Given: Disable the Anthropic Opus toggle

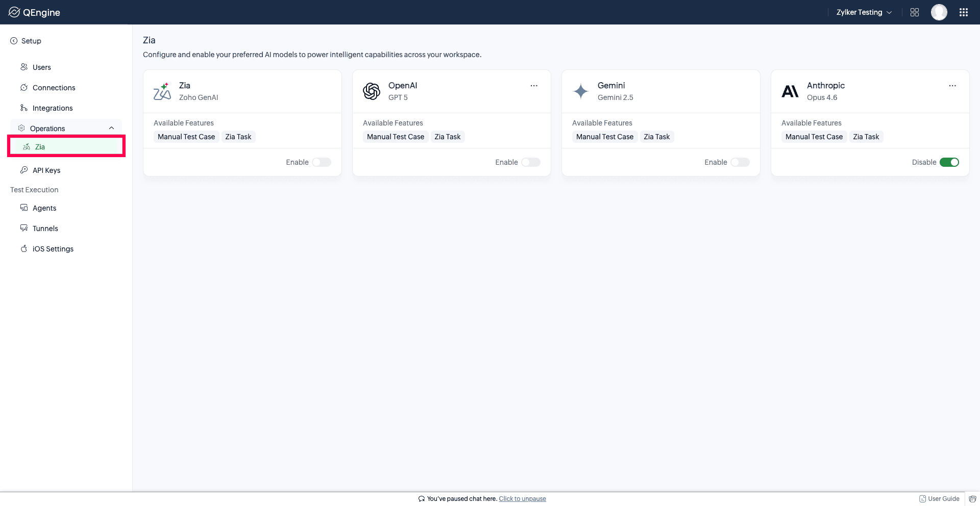Looking at the screenshot, I should [x=949, y=162].
